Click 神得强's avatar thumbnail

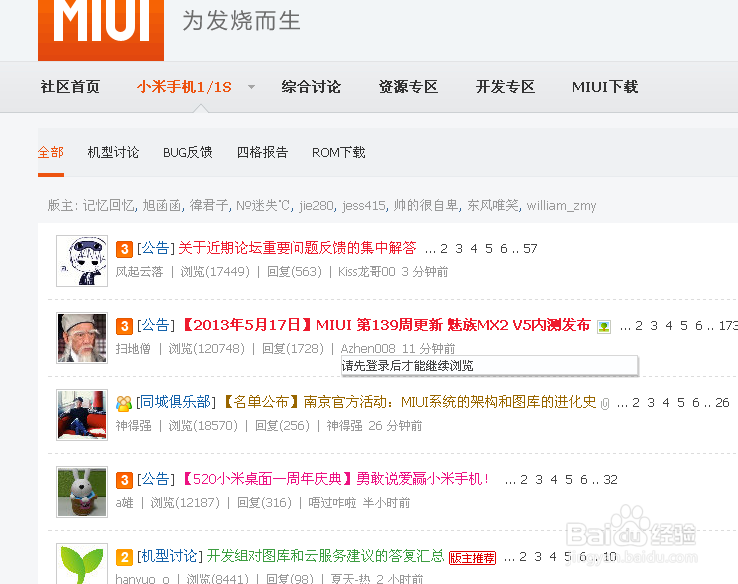(82, 415)
